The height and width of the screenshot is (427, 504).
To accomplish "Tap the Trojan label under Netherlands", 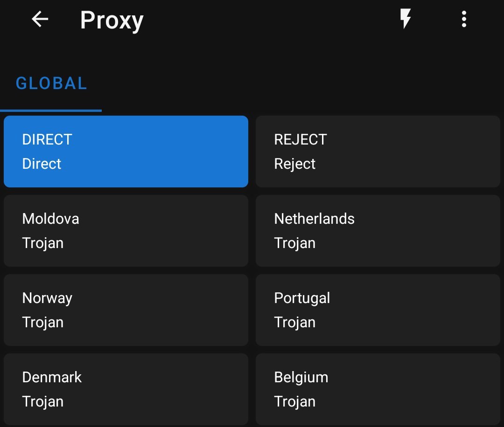I will [295, 243].
